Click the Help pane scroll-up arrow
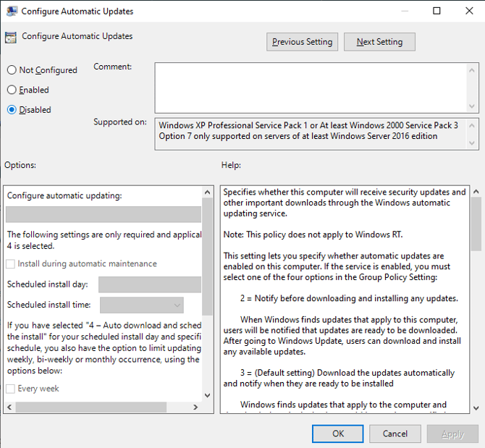485x448 pixels. (476, 192)
